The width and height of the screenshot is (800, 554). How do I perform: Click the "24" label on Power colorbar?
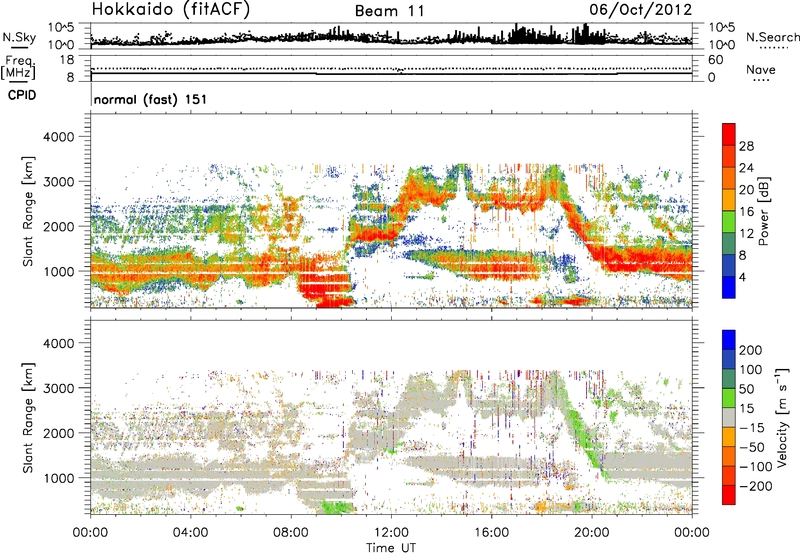(746, 168)
